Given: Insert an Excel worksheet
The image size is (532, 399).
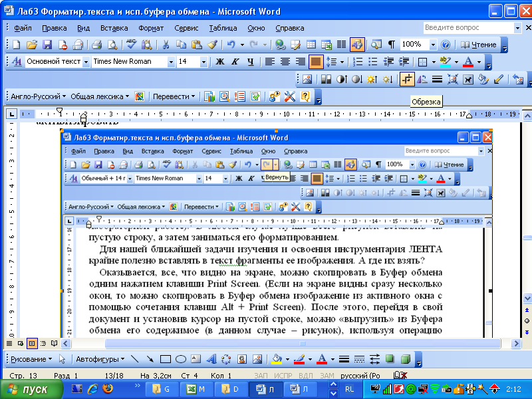Looking at the screenshot, I should coord(327,45).
